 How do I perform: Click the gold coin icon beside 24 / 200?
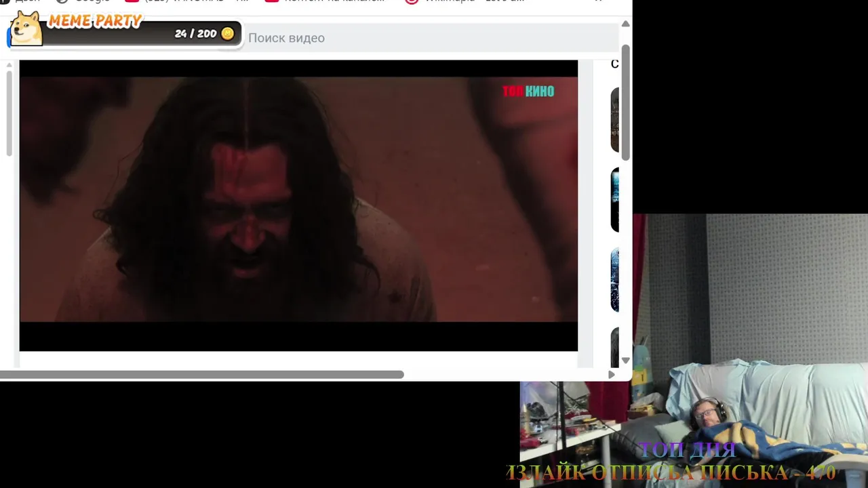228,33
